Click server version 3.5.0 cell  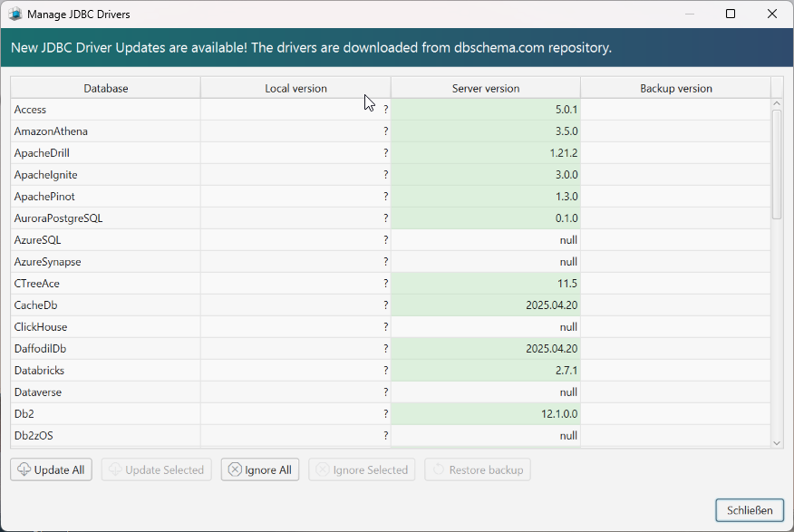(x=486, y=131)
